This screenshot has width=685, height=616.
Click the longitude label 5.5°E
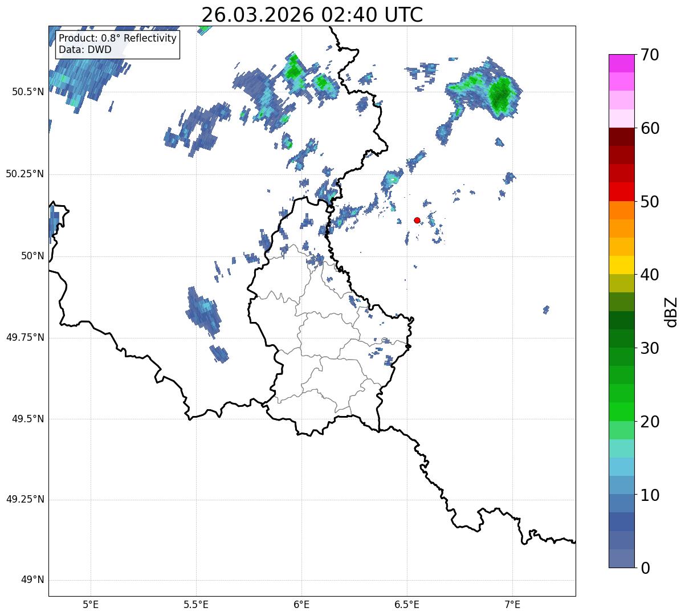point(196,604)
